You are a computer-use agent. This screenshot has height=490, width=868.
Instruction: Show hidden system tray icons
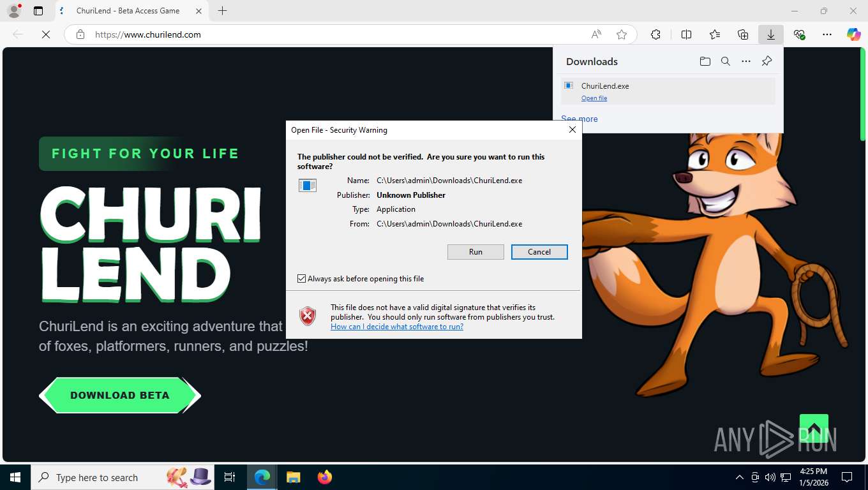pos(740,477)
